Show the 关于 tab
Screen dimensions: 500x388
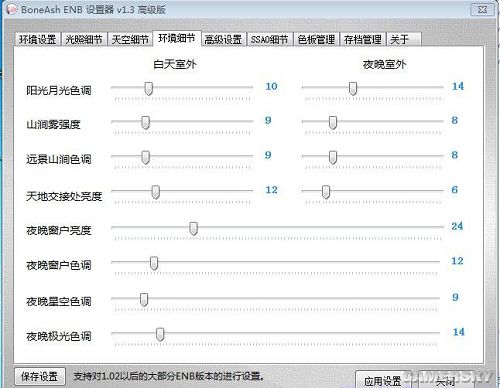point(404,39)
